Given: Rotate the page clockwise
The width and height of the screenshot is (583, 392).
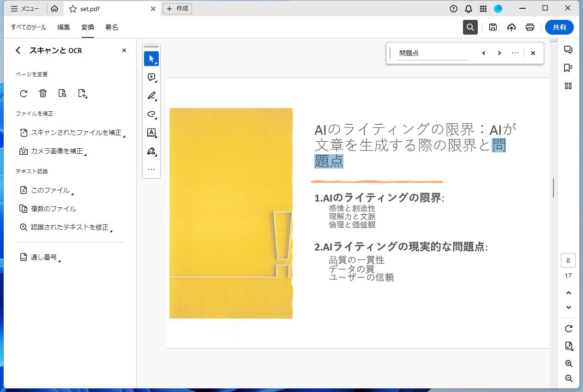Looking at the screenshot, I should pyautogui.click(x=23, y=93).
